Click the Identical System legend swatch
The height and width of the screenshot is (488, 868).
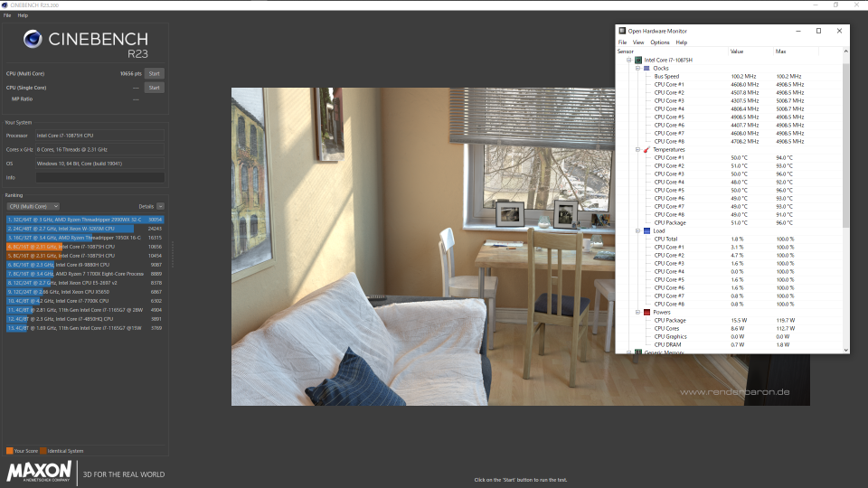[43, 451]
